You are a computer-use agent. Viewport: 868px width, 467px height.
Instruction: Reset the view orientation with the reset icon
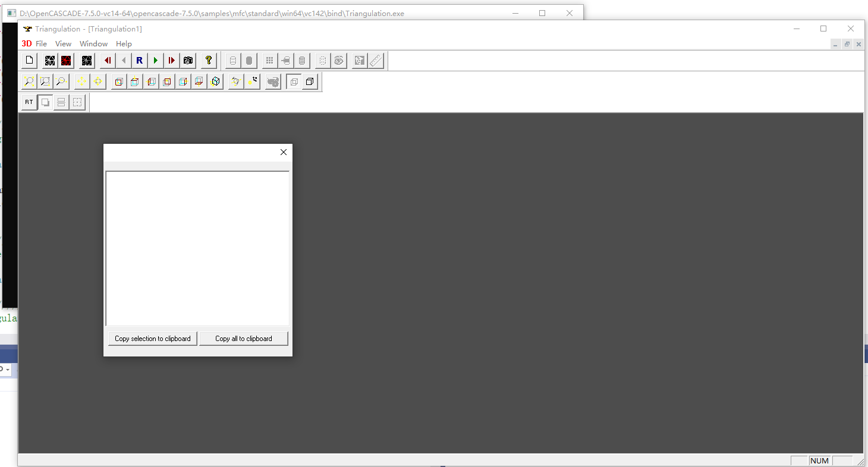[x=252, y=81]
